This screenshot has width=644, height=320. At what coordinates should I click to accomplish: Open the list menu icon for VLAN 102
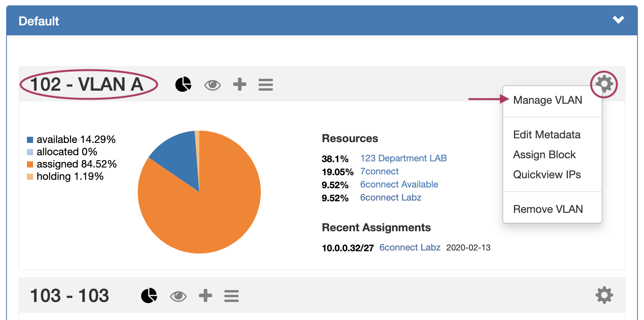click(265, 85)
